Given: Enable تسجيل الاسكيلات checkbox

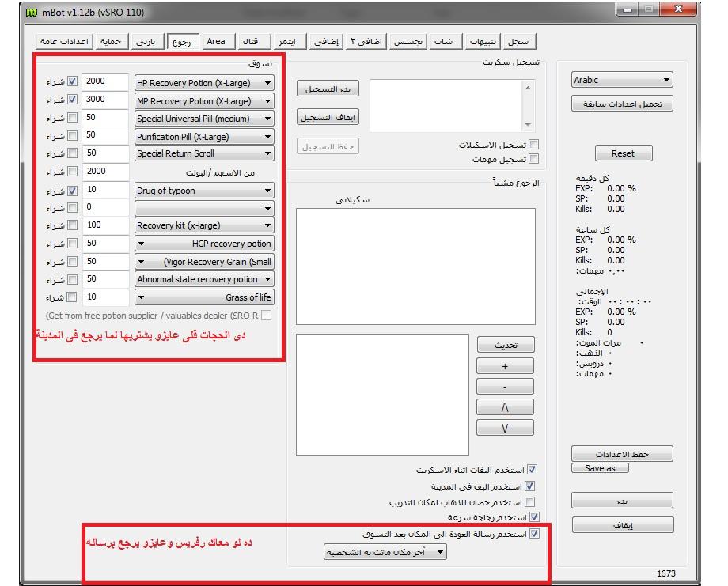Looking at the screenshot, I should (x=534, y=144).
